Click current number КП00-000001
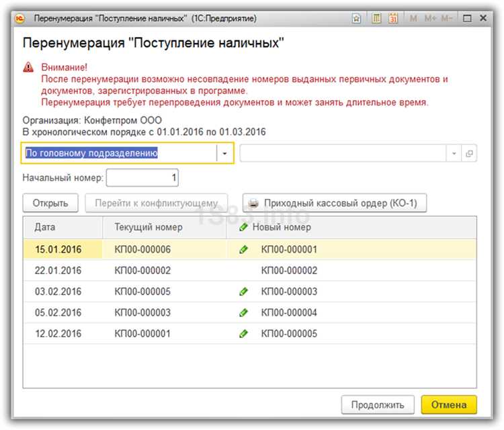504x430 pixels. pos(142,334)
